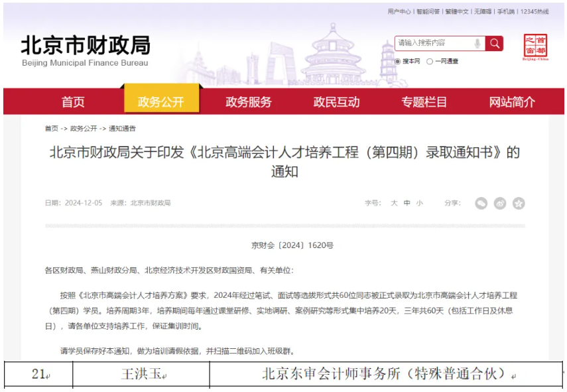Click the 通知通告 breadcrumb link
This screenshot has height=392, width=567.
pyautogui.click(x=122, y=128)
